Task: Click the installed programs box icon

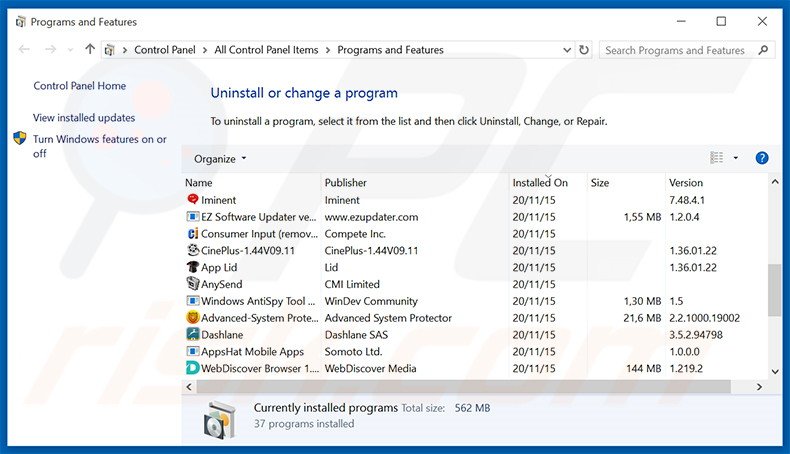Action: point(220,419)
